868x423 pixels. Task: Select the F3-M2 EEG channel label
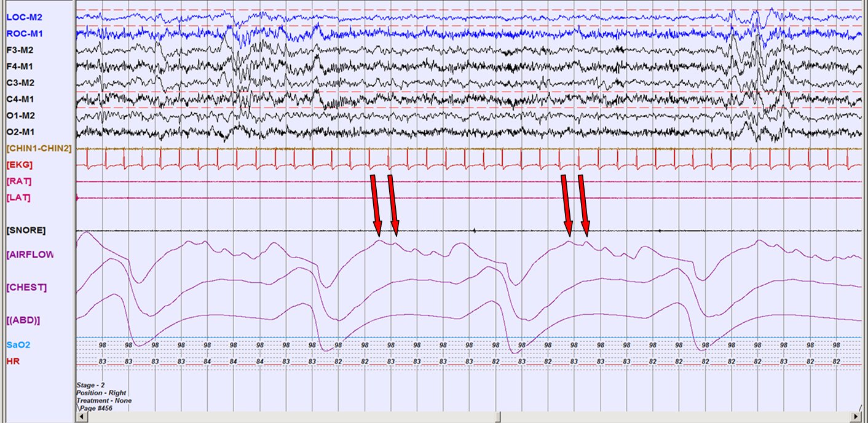coord(20,50)
